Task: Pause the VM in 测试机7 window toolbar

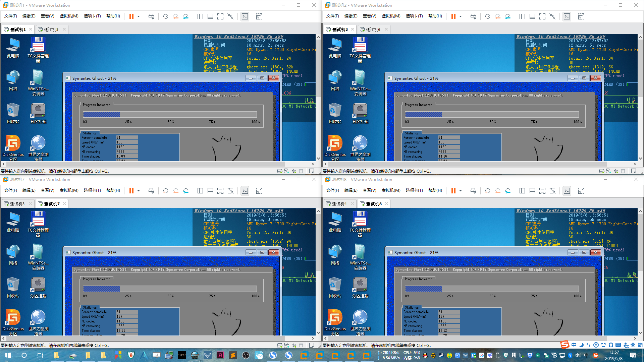Action: pos(131,191)
